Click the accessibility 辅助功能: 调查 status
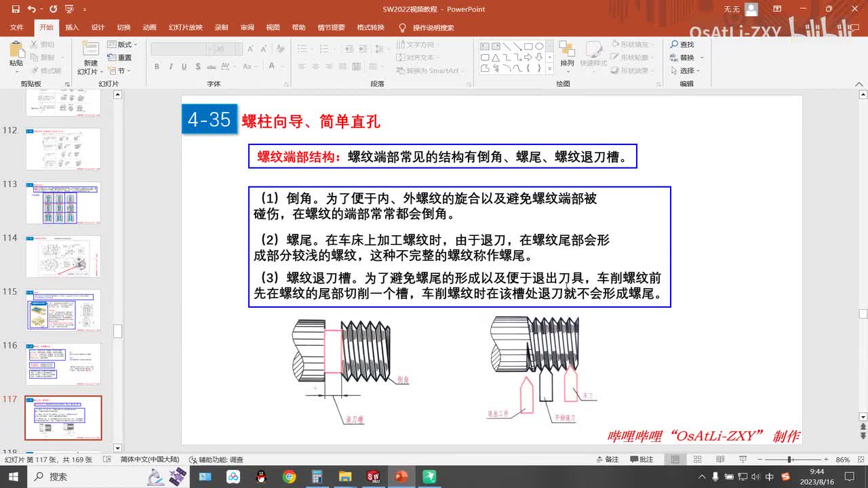This screenshot has width=868, height=488. [216, 460]
